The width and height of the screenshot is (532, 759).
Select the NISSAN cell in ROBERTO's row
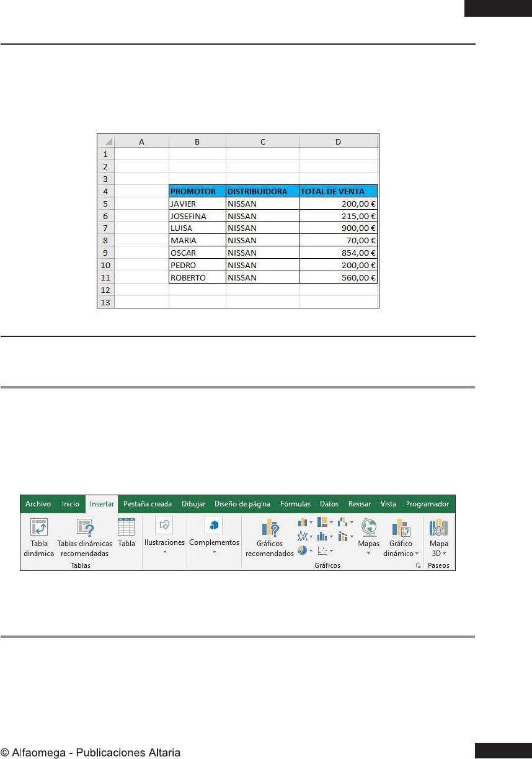coord(262,277)
